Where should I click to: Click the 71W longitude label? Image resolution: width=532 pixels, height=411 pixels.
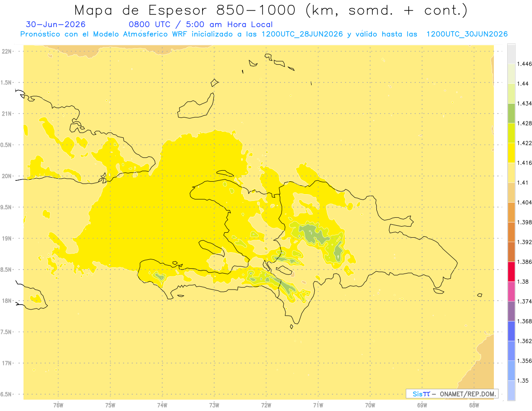pyautogui.click(x=318, y=405)
